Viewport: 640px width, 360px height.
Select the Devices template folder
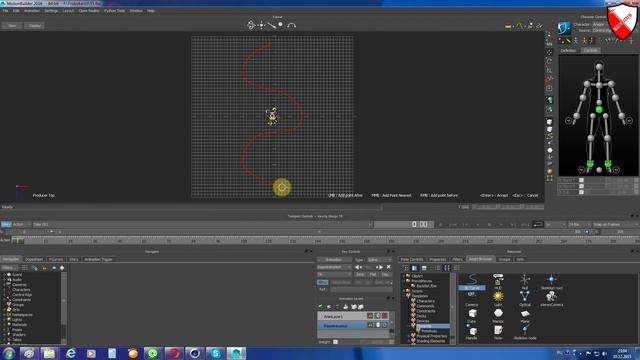(x=423, y=321)
